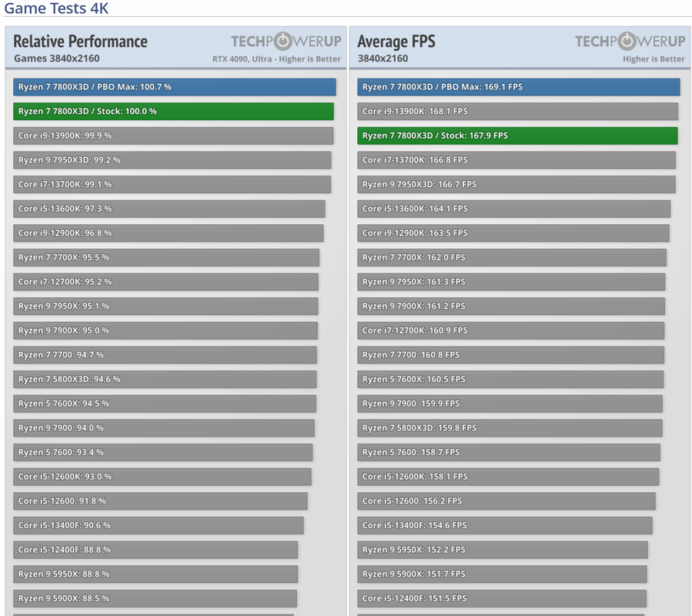Select the Ryzen 7 7700 160.8 FPS bar
This screenshot has height=616, width=692.
click(x=510, y=355)
